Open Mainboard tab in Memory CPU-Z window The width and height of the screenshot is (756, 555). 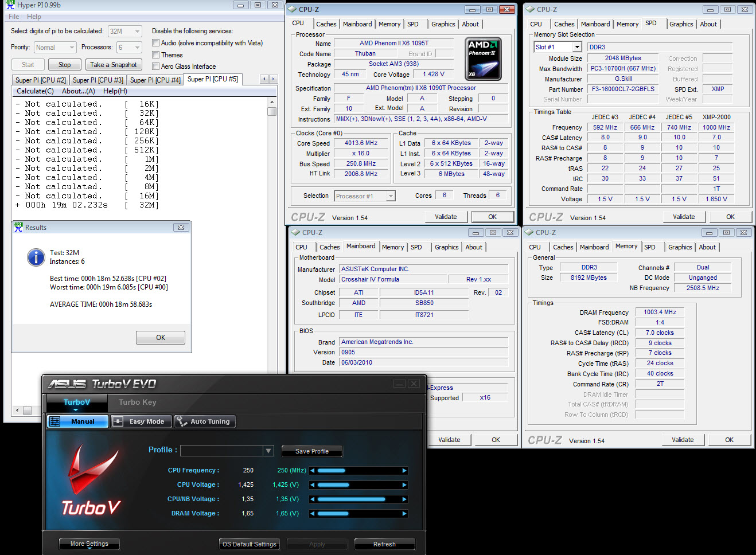click(x=594, y=247)
